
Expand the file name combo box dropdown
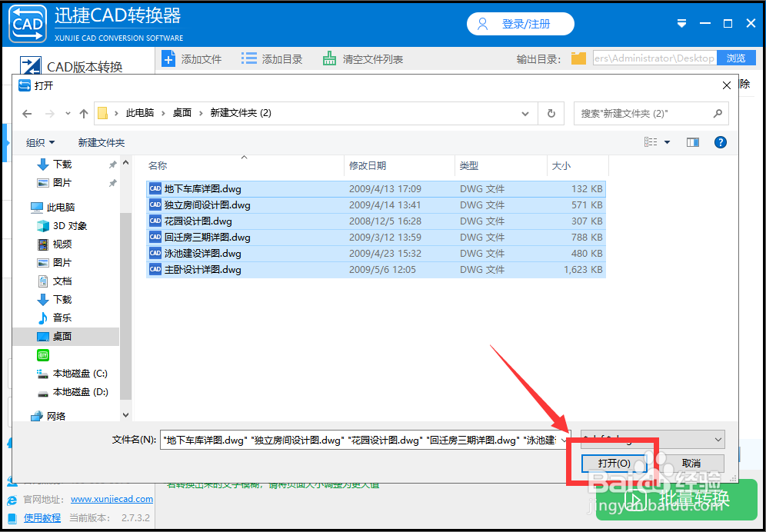pyautogui.click(x=565, y=440)
